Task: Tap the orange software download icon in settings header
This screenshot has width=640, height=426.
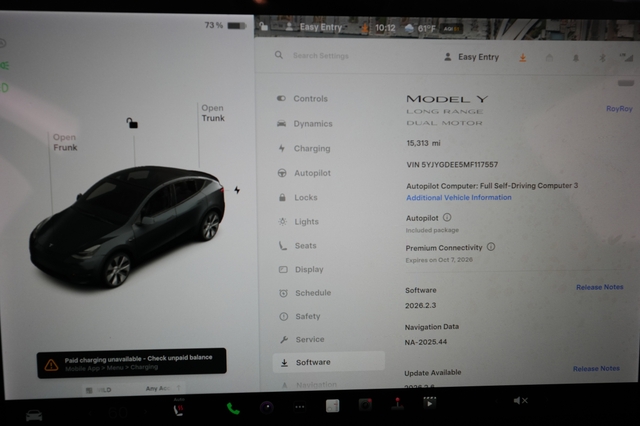Action: tap(522, 58)
